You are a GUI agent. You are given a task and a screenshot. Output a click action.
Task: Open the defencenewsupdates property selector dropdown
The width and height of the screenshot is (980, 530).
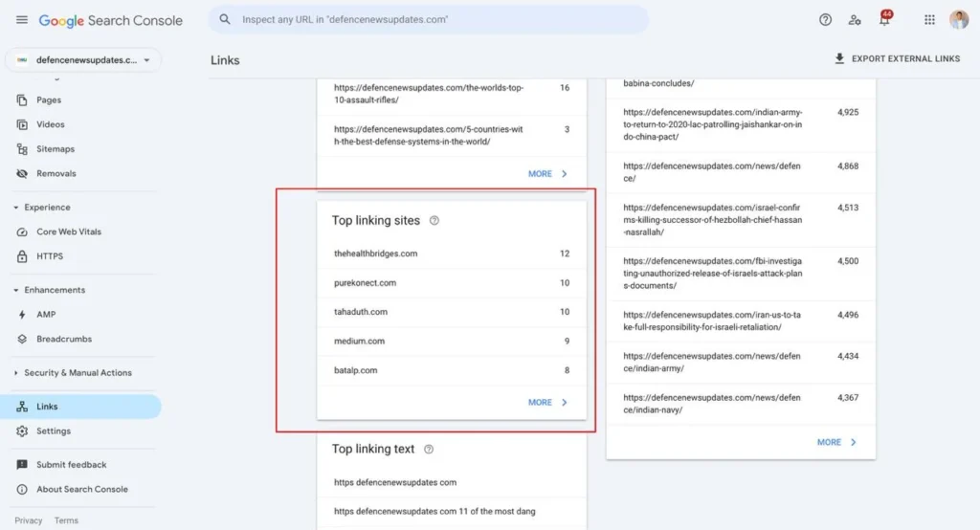coord(83,60)
